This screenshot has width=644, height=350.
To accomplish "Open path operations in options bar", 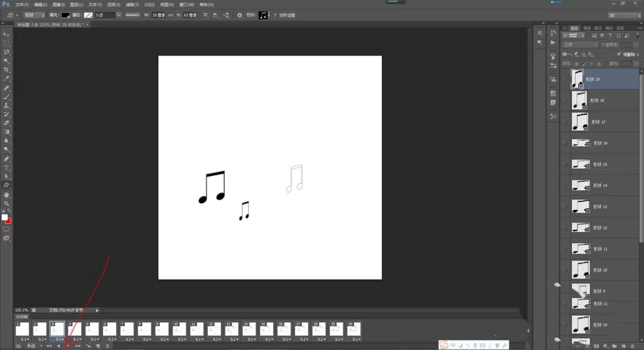I will (205, 15).
